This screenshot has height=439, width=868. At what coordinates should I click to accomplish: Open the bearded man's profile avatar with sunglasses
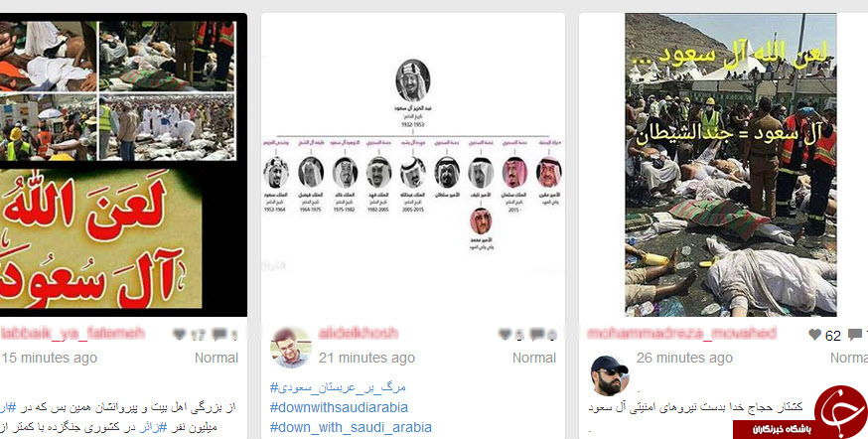[x=610, y=374]
